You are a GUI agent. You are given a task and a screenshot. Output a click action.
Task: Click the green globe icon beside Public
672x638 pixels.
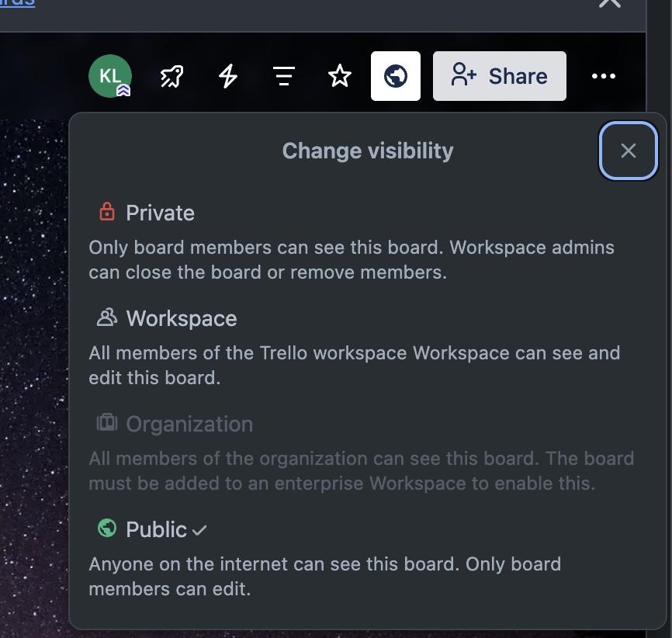(107, 529)
